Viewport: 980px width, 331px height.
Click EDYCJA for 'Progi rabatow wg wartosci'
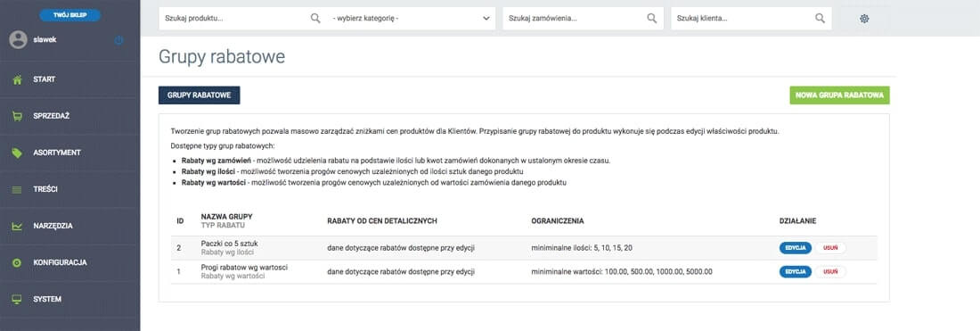(x=795, y=271)
